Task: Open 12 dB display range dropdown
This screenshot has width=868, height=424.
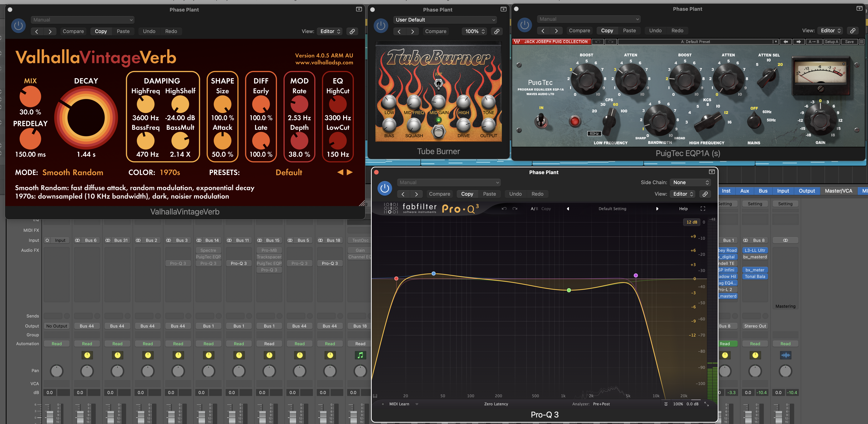Action: (x=692, y=222)
